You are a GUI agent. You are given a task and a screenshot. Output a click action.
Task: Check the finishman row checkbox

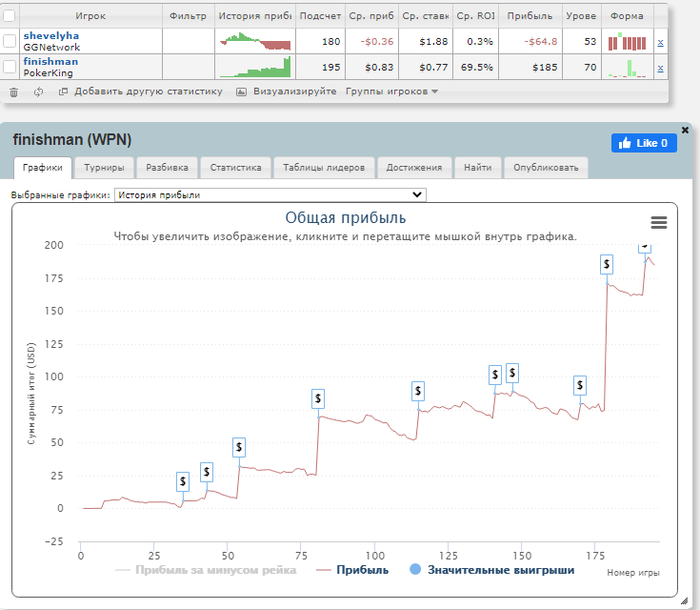9,67
